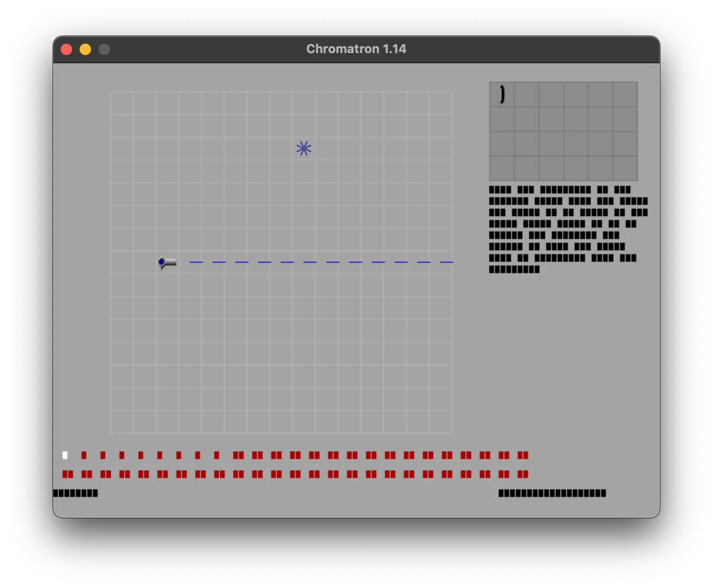Click the first double-width marker in top row
Viewport: 713px width, 588px height.
tap(238, 455)
